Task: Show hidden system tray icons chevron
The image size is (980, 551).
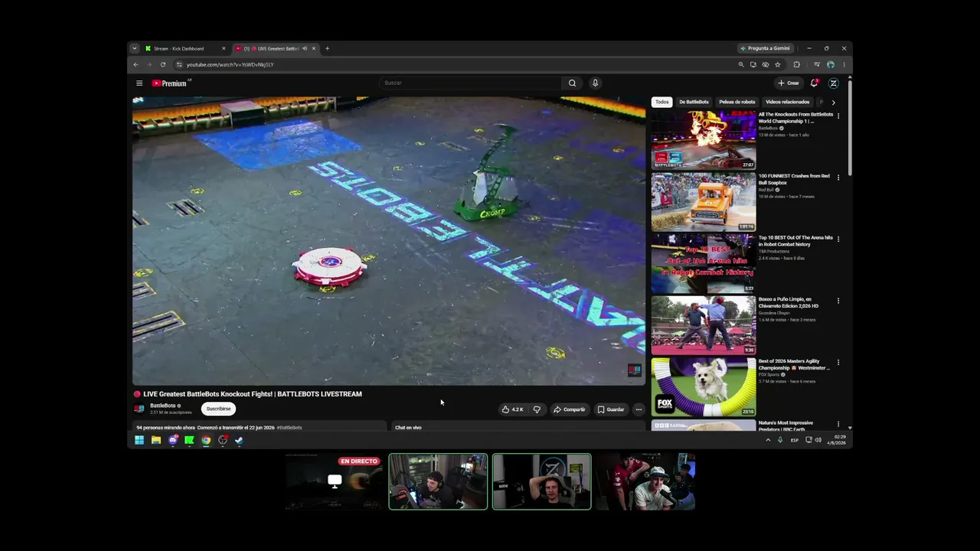Action: (768, 440)
